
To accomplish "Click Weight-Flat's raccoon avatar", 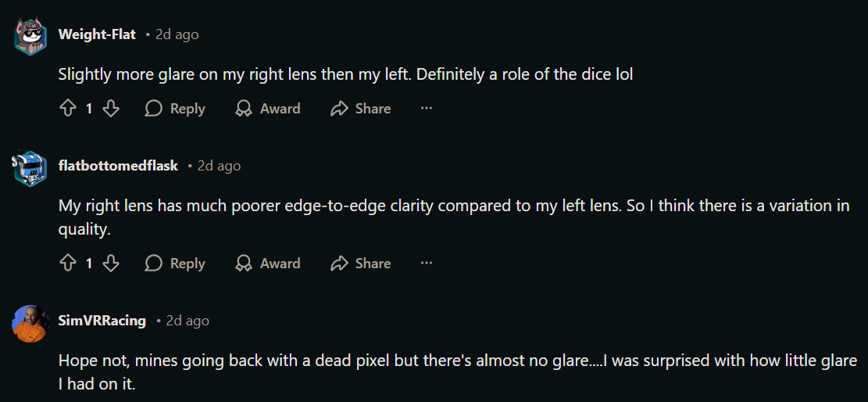I will pyautogui.click(x=30, y=36).
